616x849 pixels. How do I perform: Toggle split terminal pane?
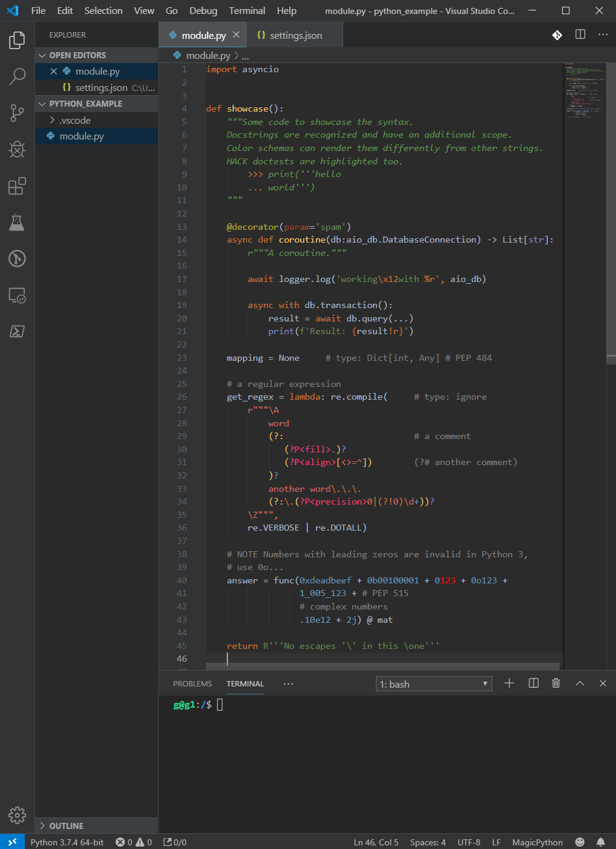[534, 683]
